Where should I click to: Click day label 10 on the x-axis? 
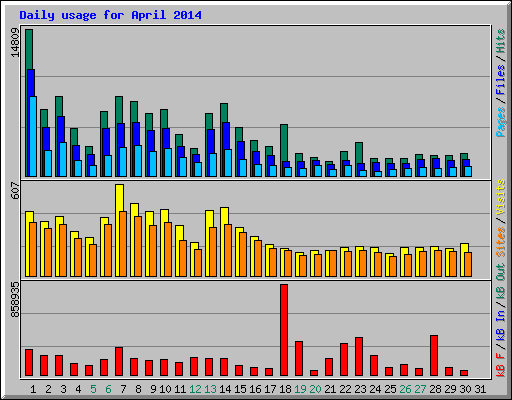tap(165, 389)
